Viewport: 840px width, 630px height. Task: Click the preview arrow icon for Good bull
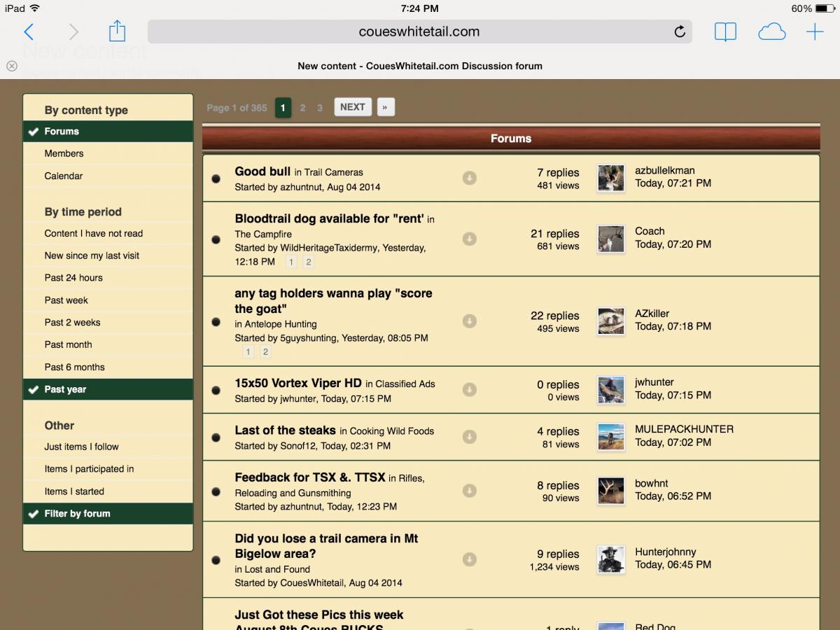[470, 178]
